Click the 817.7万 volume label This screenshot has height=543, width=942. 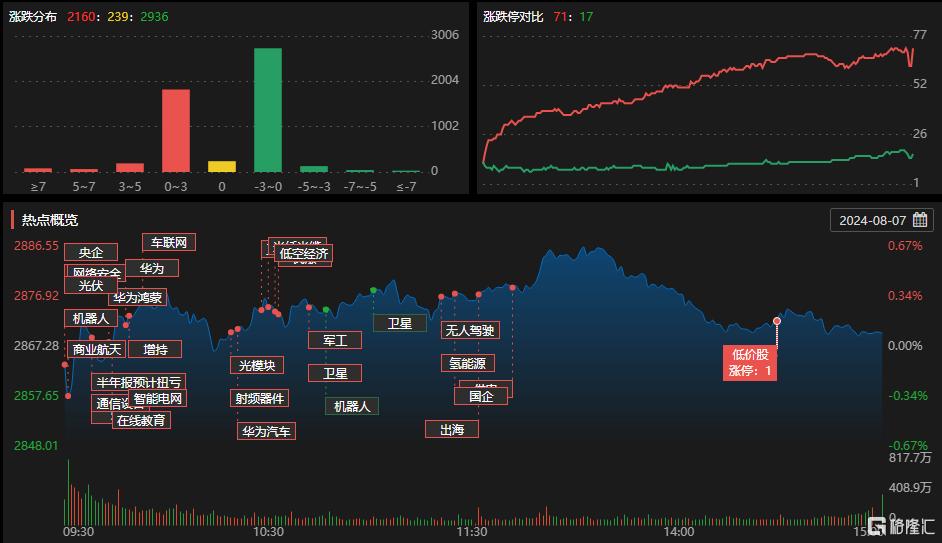pos(910,458)
